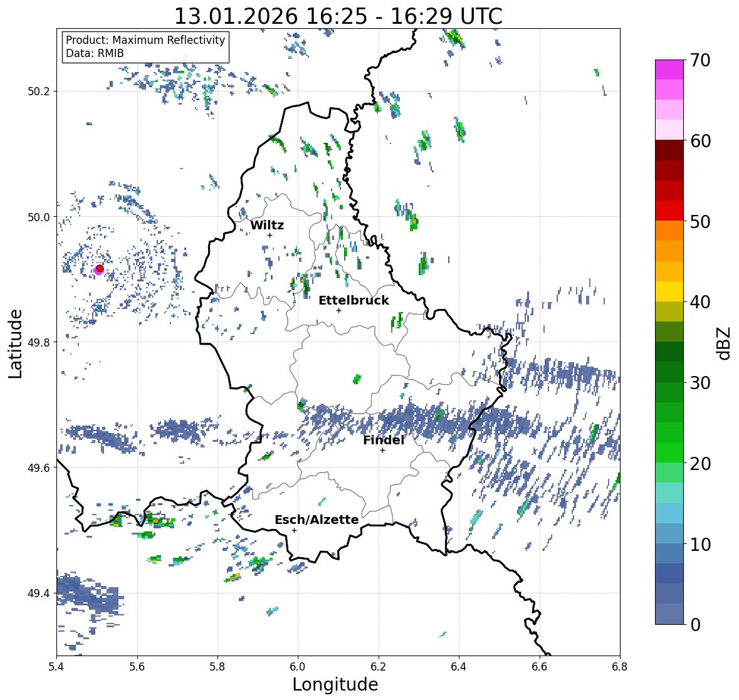Click the 5.6 longitude tick label

click(x=137, y=667)
